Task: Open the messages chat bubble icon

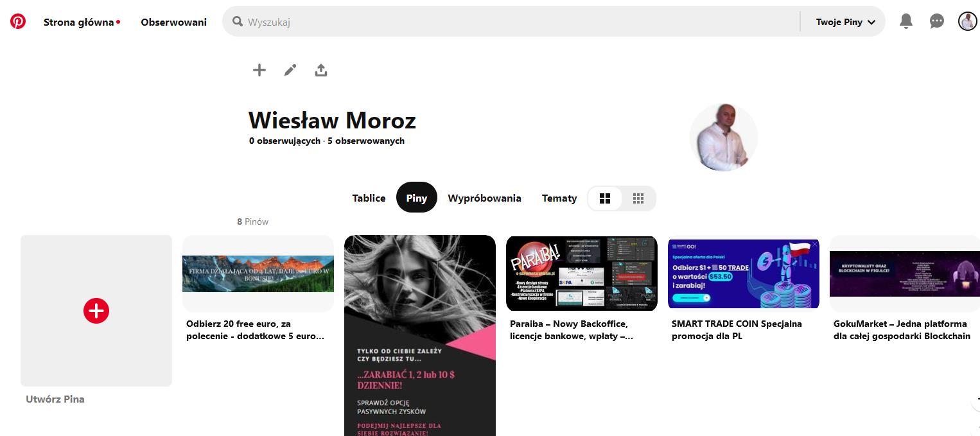Action: [x=937, y=21]
